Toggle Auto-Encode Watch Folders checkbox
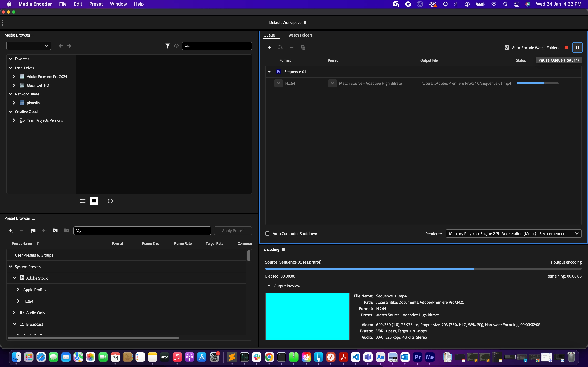This screenshot has width=588, height=367. pos(507,48)
